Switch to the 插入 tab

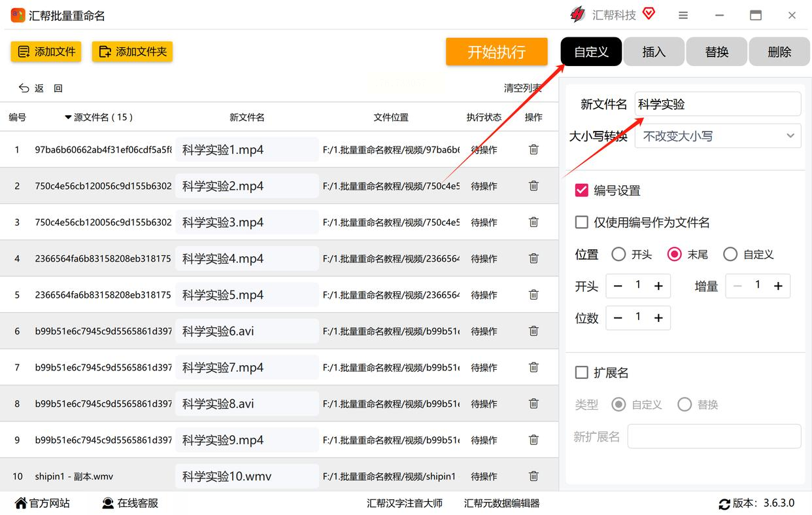tap(654, 52)
